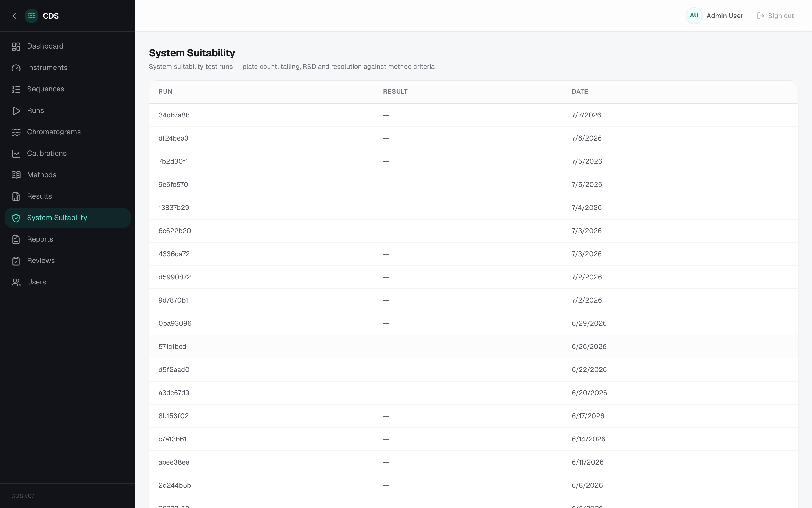Click the Calibrations chart icon

[x=16, y=154]
